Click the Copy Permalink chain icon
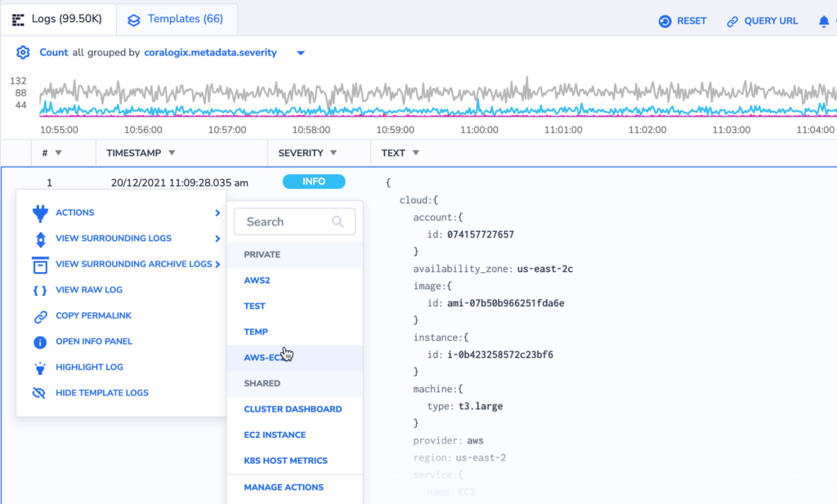This screenshot has width=837, height=504. (40, 316)
